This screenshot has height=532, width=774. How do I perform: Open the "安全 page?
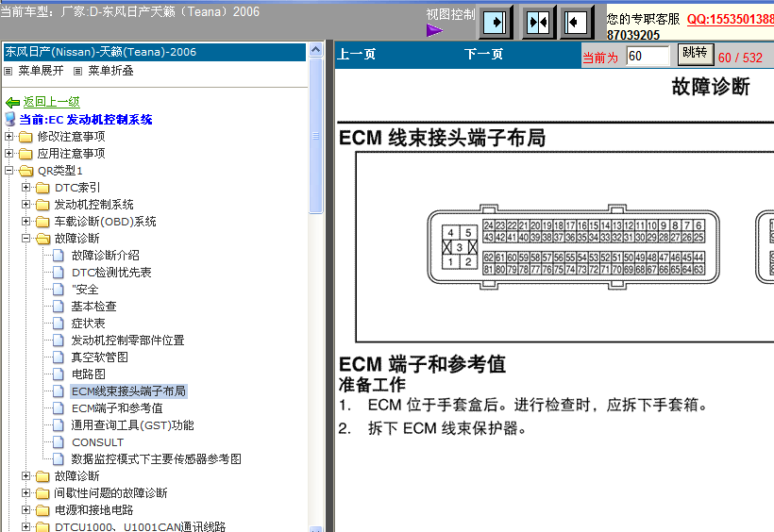coord(85,290)
